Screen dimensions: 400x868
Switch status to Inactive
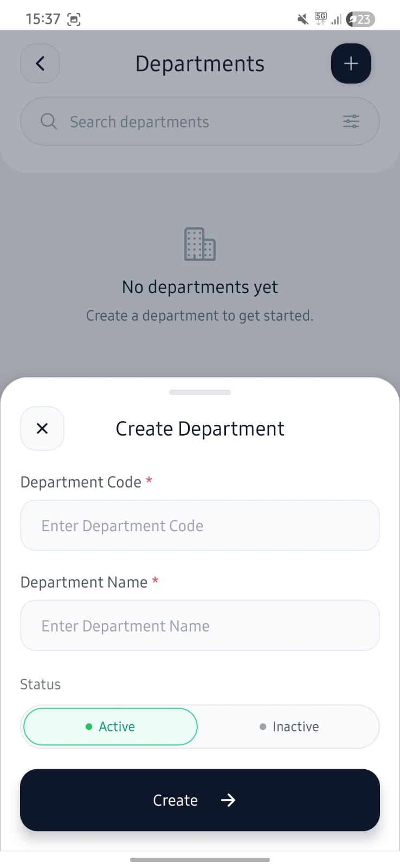pos(289,726)
